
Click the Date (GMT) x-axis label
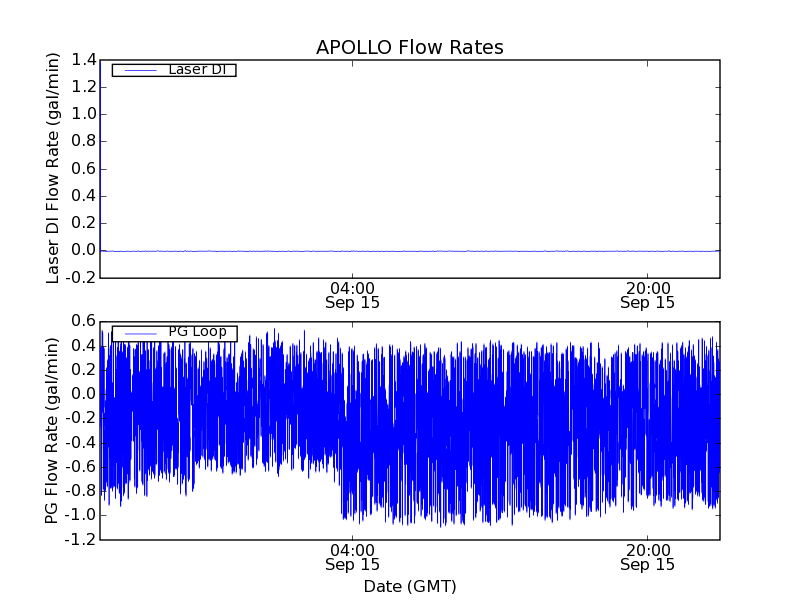click(x=409, y=586)
